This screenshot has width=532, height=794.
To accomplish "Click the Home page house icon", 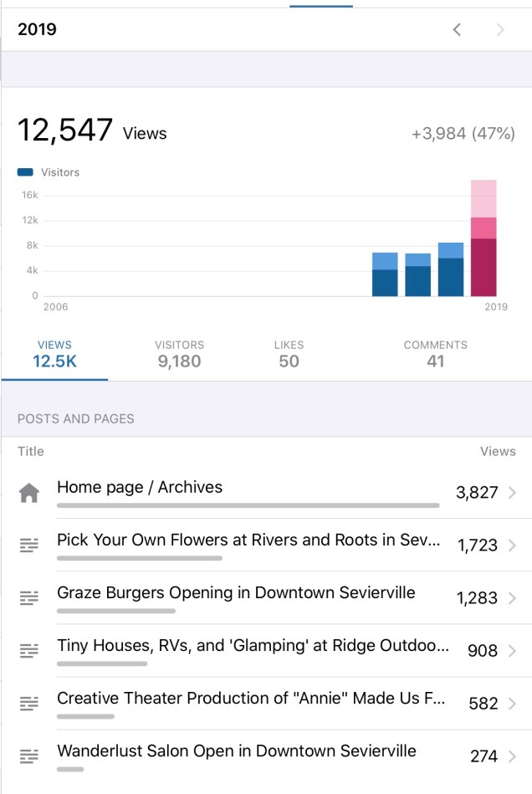I will 29,493.
